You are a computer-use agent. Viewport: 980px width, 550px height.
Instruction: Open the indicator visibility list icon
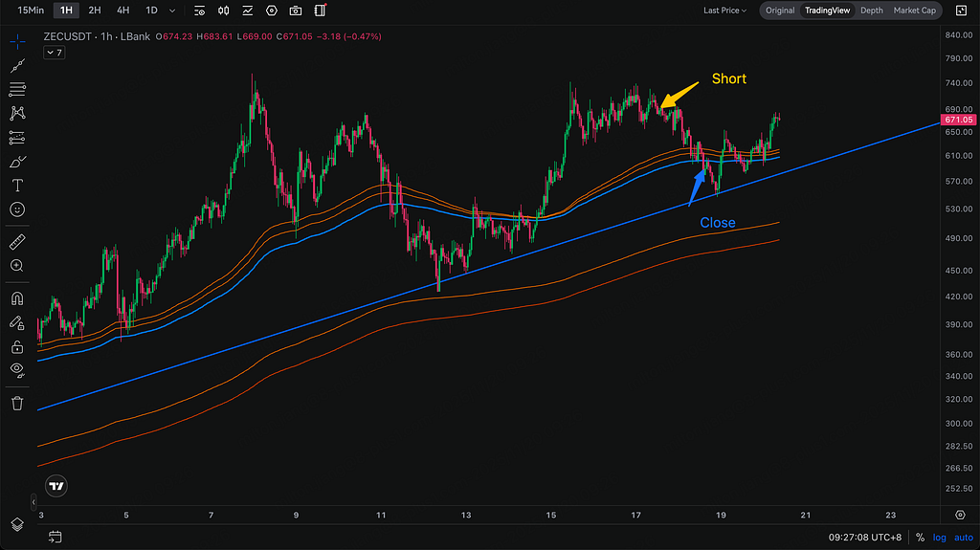pos(199,11)
